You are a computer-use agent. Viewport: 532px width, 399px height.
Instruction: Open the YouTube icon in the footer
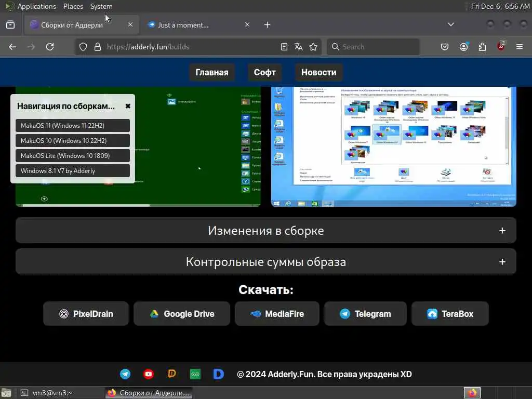coord(149,374)
